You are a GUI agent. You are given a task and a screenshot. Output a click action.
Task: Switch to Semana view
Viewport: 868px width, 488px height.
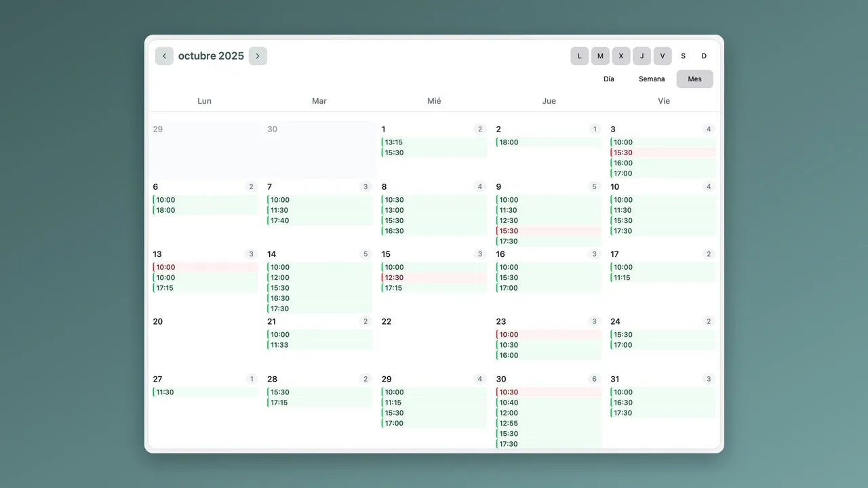click(652, 79)
